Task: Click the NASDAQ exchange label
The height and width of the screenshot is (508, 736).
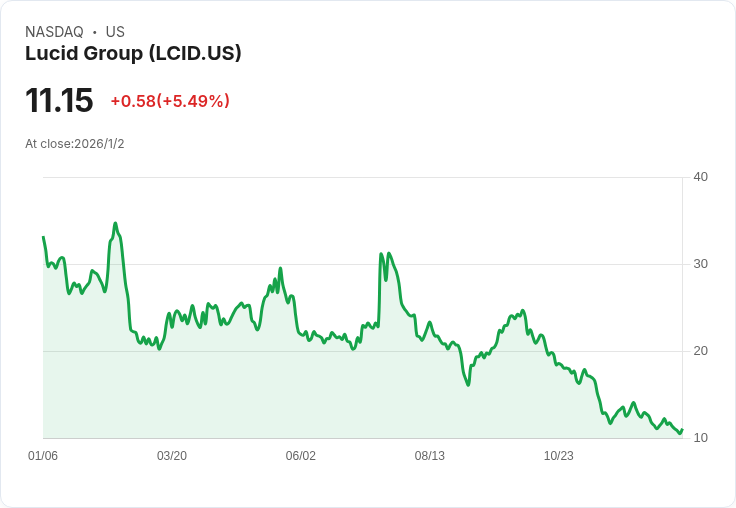Action: pos(54,32)
